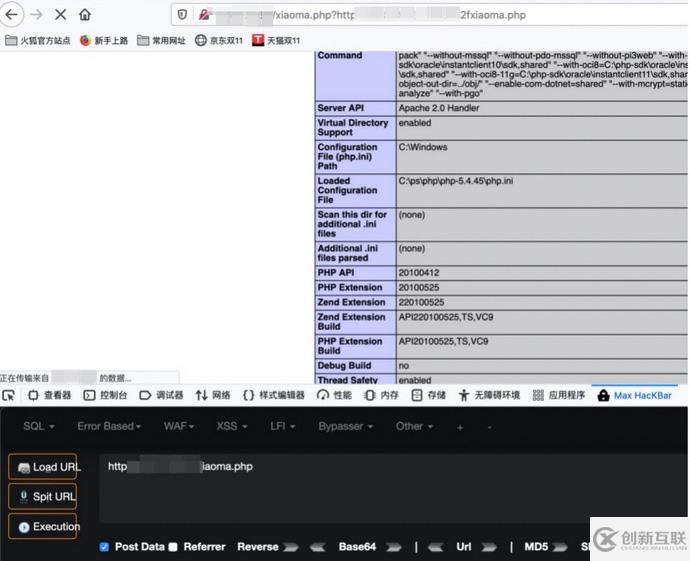Click the Base64 decode left arrow
This screenshot has width=690, height=561.
318,547
